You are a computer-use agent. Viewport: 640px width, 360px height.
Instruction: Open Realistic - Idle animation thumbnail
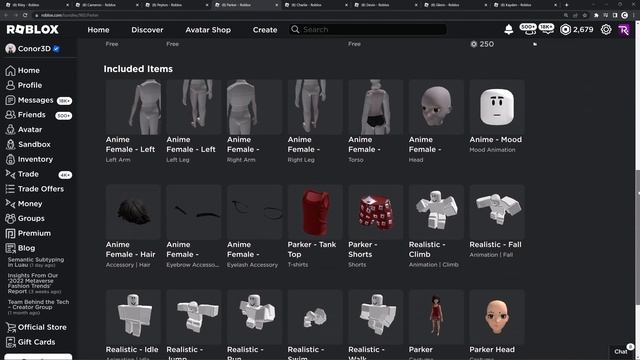coord(133,317)
